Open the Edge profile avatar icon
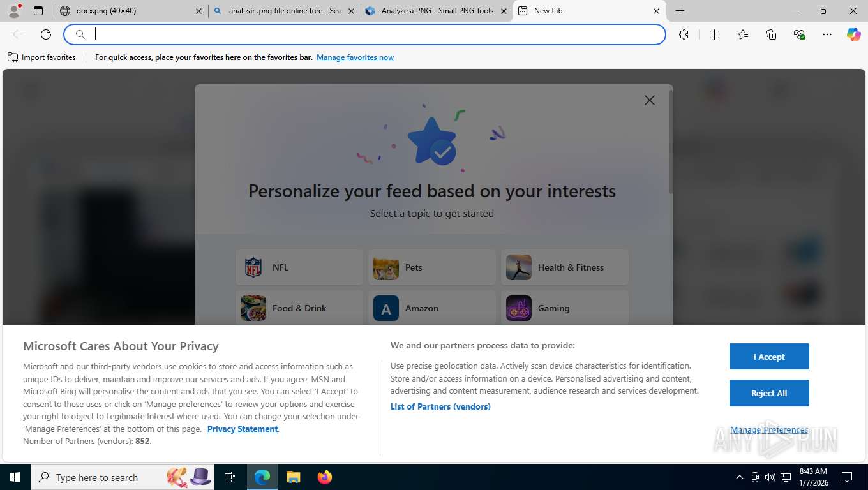The width and height of the screenshot is (868, 490). point(13,11)
